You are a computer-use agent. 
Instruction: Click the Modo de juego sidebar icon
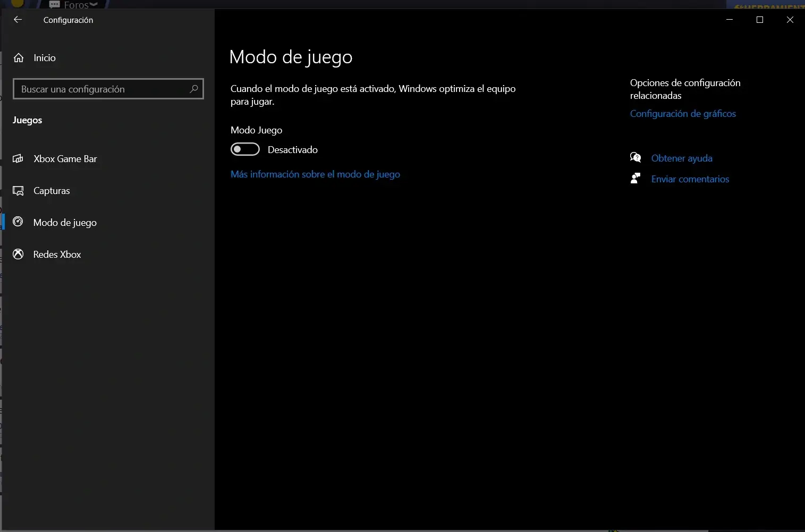pos(18,222)
